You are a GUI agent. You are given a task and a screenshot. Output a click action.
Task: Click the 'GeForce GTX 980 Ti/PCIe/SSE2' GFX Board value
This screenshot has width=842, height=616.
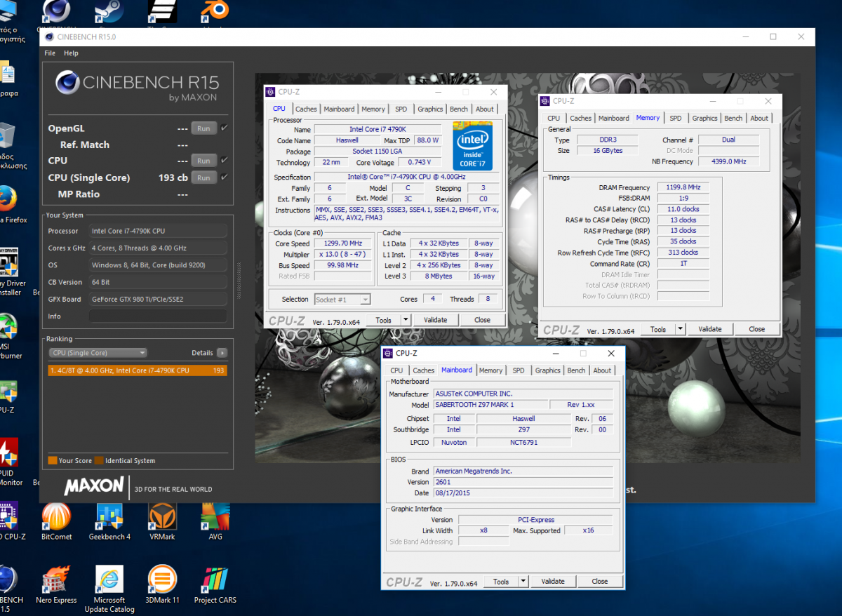(x=158, y=300)
